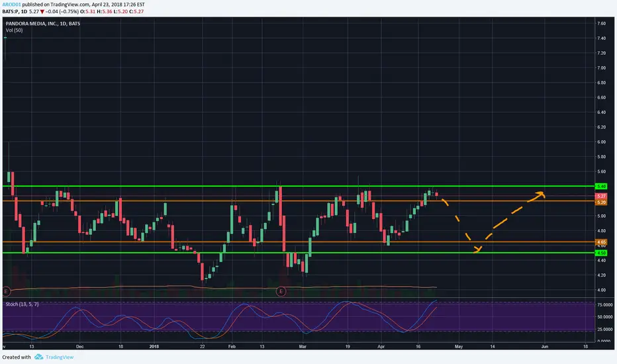
Task: Click the TradingView cloud logo icon
Action: [38, 357]
